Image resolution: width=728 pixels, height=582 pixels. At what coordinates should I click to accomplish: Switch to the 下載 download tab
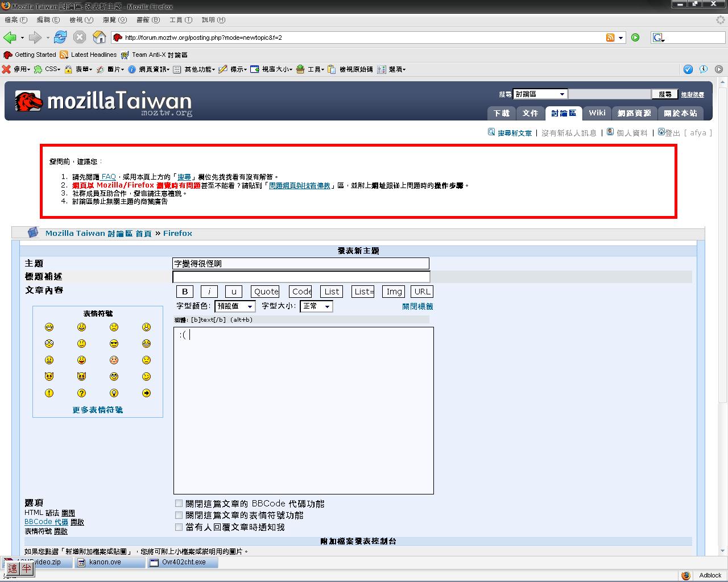coord(501,113)
